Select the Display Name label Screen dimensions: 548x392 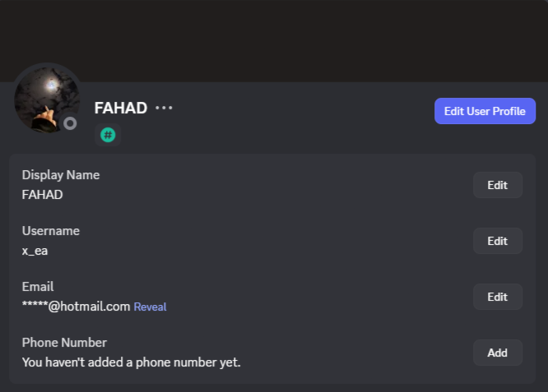click(x=60, y=175)
